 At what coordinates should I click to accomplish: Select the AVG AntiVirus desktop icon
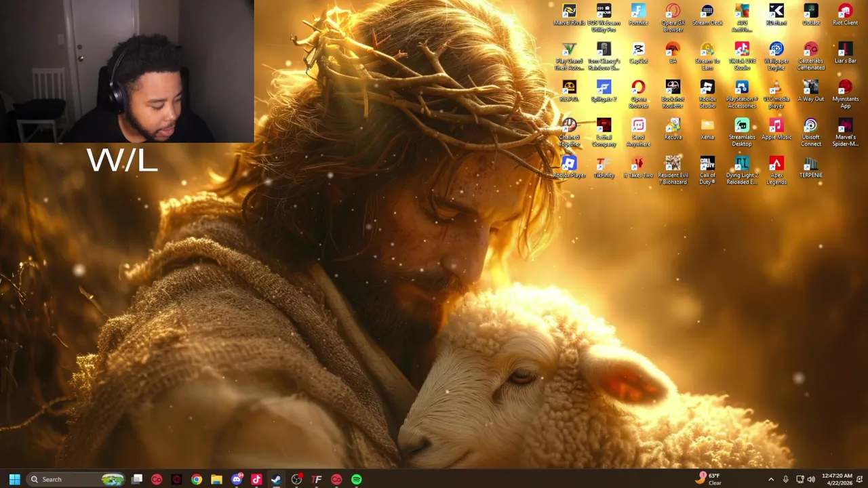tap(742, 18)
